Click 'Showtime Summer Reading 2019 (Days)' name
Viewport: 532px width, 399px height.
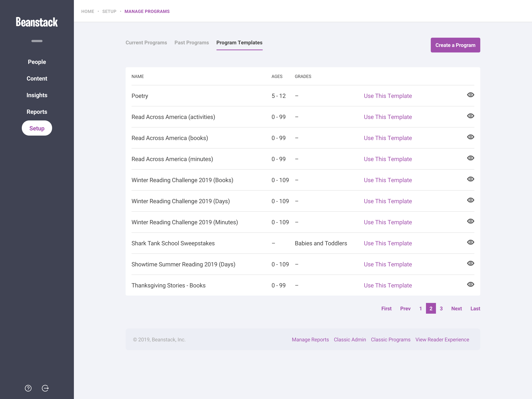click(x=183, y=264)
